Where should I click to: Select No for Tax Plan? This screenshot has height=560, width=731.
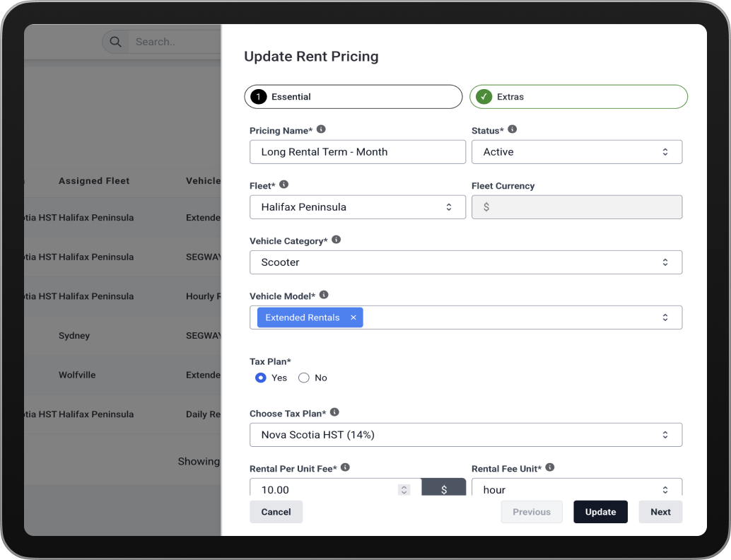304,378
